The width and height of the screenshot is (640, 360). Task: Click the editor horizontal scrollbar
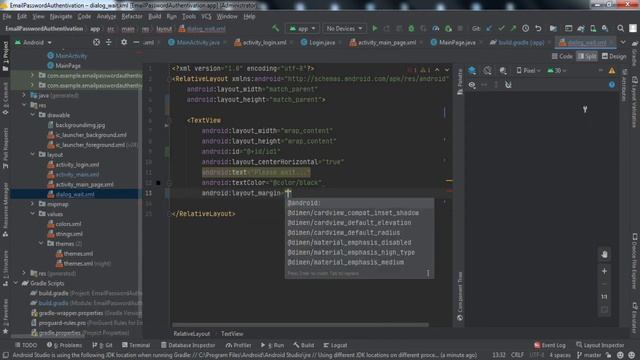coord(300,325)
